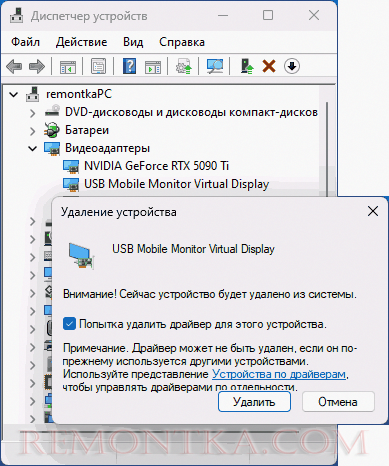The height and width of the screenshot is (466, 389).
Task: Click the Back arrow toolbar icon
Action: 14,66
